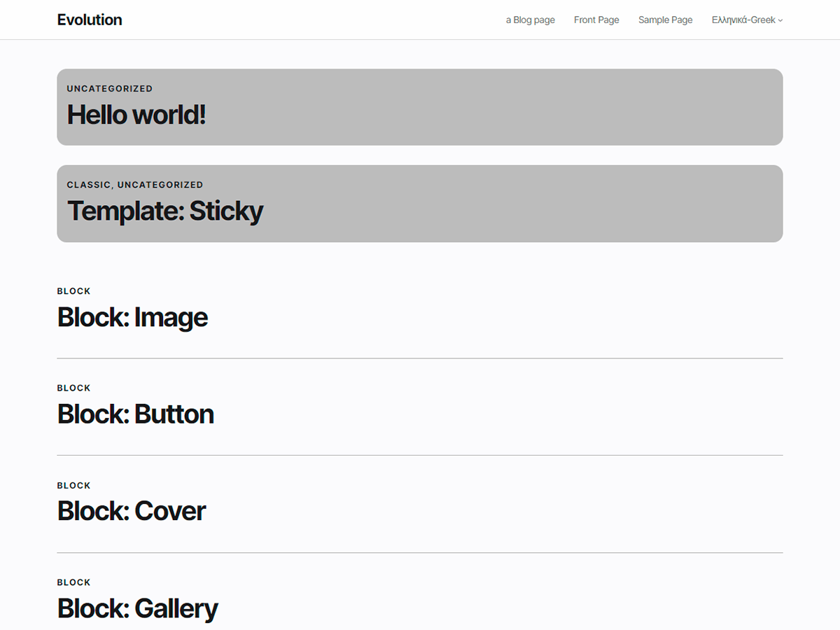Image resolution: width=840 pixels, height=630 pixels.
Task: Select the BLOCK category above Block: Image
Action: [73, 290]
